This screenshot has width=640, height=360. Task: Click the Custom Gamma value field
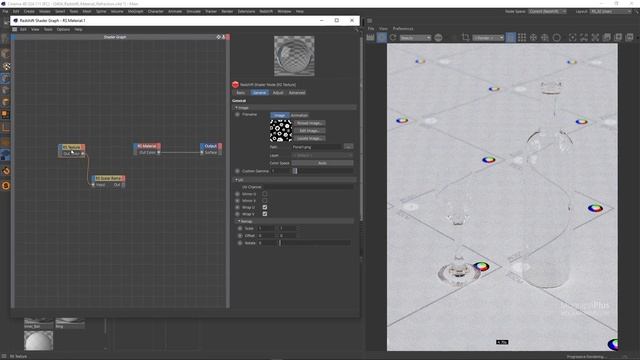point(281,171)
